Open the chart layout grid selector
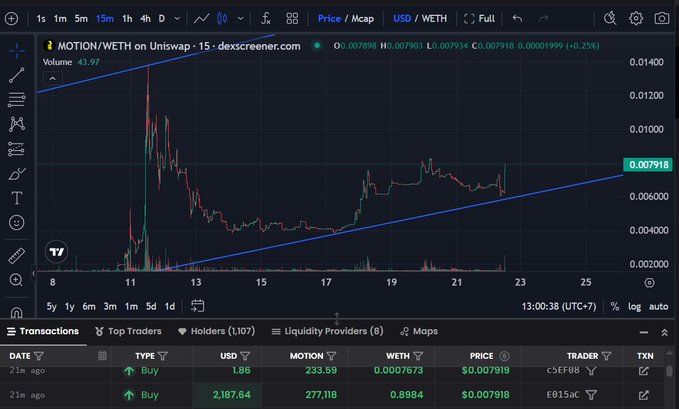679x409 pixels. tap(292, 19)
